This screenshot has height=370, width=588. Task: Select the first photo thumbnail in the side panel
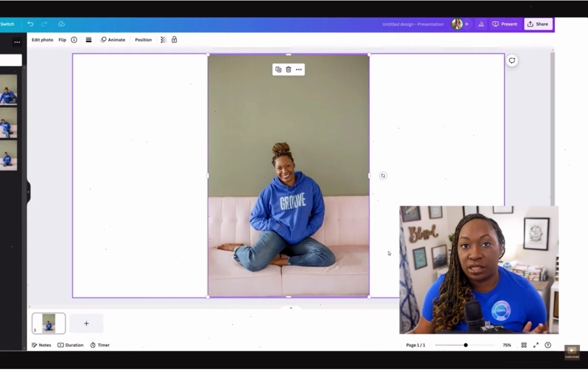(x=8, y=90)
